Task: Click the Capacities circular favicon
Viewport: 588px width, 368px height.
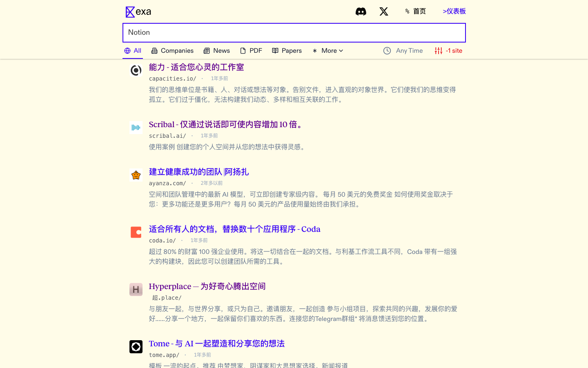Action: click(x=136, y=70)
